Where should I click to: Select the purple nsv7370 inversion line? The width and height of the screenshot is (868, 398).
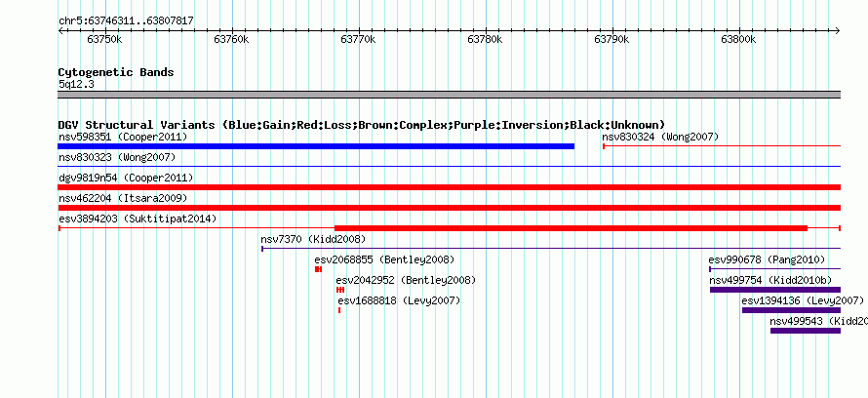(x=551, y=249)
